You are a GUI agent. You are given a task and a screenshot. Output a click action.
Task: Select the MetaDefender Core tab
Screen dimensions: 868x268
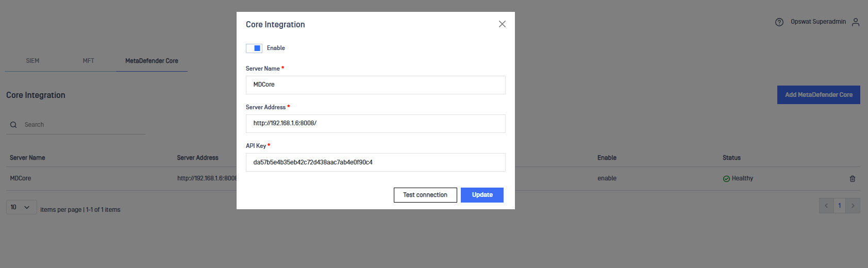click(152, 61)
